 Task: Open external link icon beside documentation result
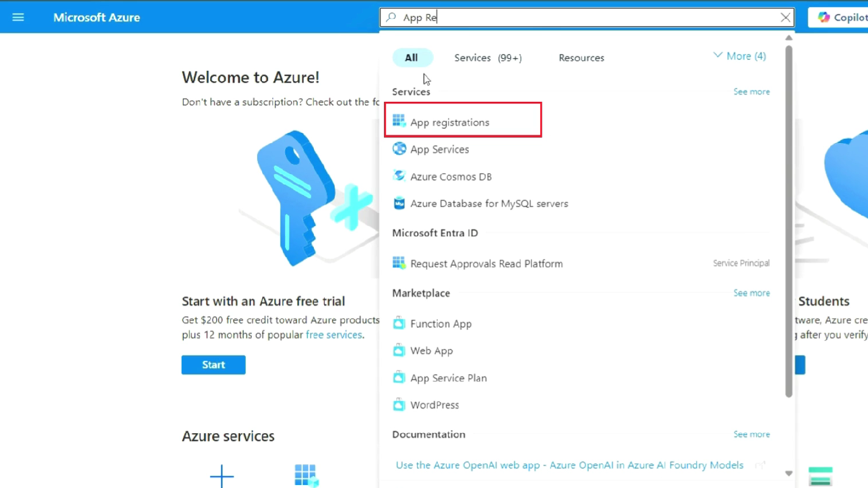760,465
